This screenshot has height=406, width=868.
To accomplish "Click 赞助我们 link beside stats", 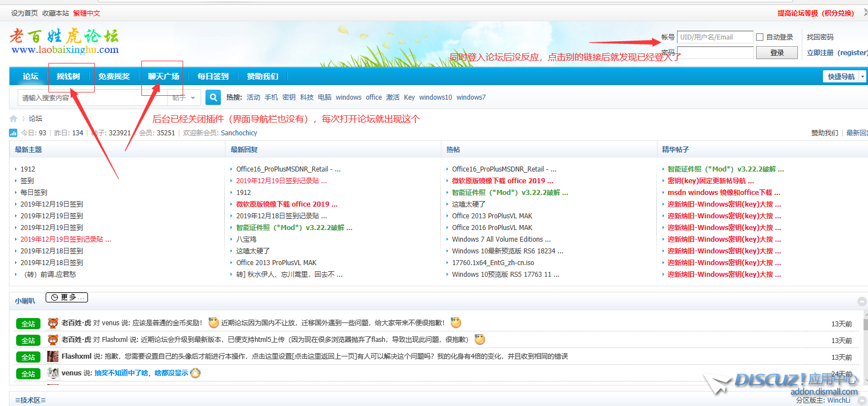I will pos(825,133).
